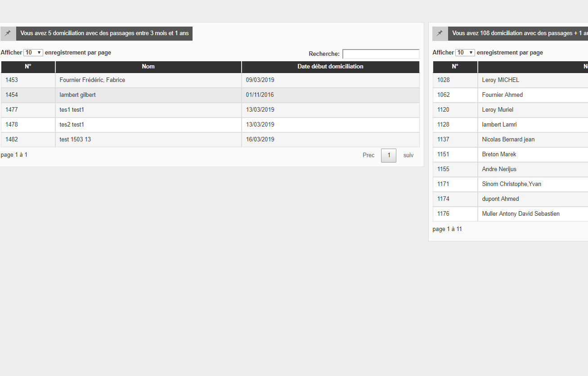The image size is (588, 376).
Task: Click number 1477 cell
Action: [x=28, y=110]
